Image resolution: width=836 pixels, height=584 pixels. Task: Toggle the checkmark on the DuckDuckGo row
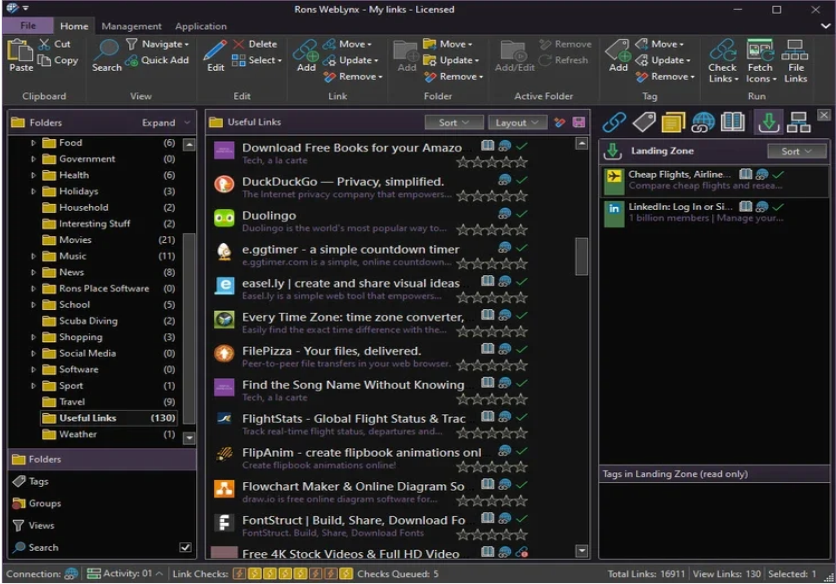pos(522,180)
